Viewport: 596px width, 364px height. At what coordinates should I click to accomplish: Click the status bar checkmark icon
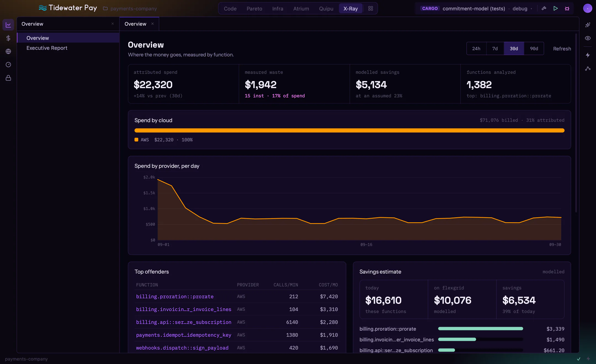pyautogui.click(x=579, y=359)
